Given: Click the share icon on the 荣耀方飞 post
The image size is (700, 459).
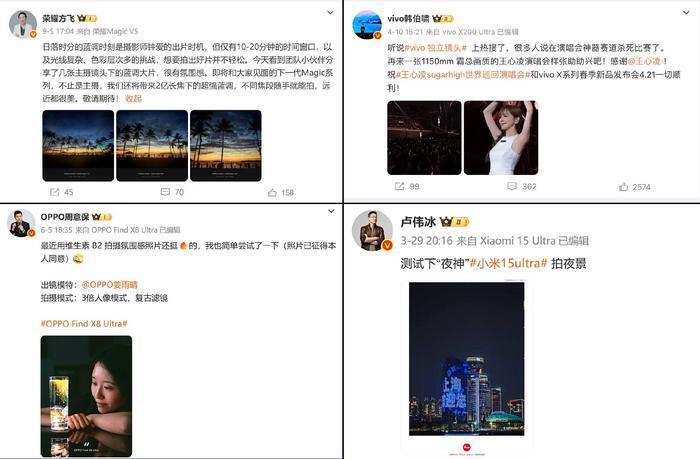Looking at the screenshot, I should coord(55,192).
